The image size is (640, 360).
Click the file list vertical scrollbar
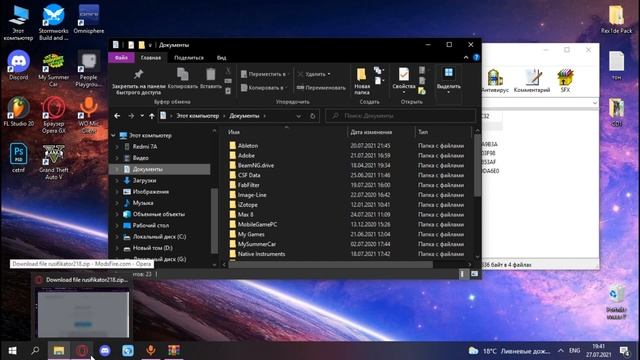click(477, 165)
